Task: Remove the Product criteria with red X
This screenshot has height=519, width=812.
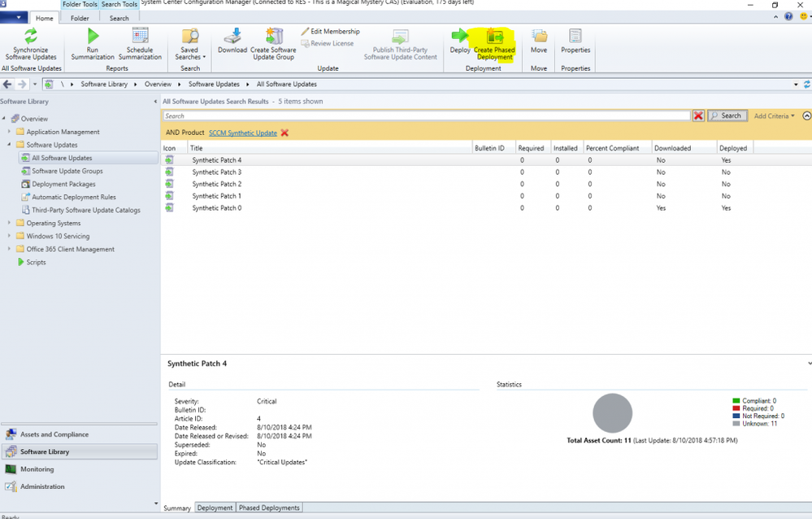Action: pos(284,133)
